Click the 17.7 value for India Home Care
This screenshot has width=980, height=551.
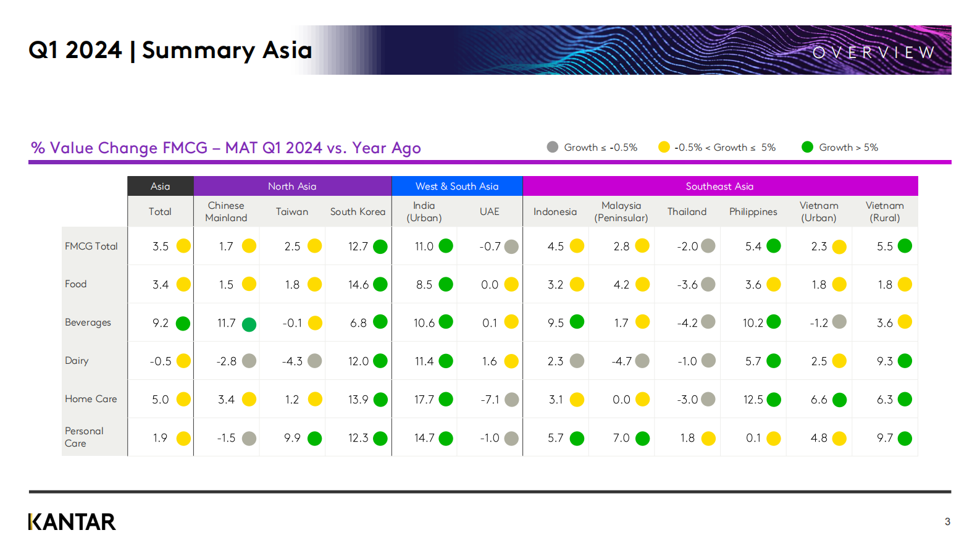pos(424,400)
